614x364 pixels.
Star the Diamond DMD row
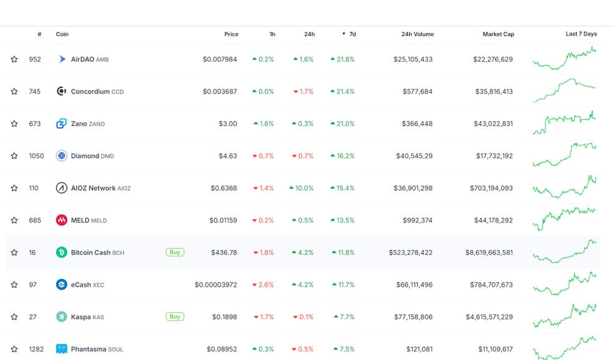click(x=14, y=156)
